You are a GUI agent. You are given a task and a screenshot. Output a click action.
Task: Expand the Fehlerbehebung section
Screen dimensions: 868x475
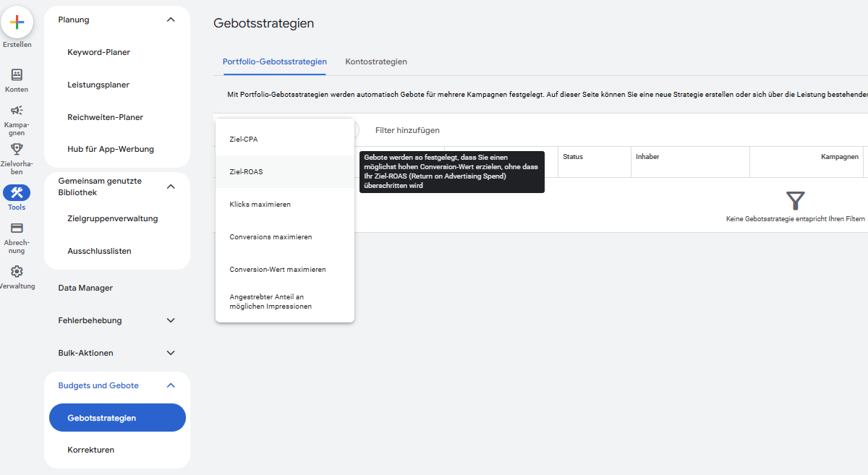coord(171,320)
